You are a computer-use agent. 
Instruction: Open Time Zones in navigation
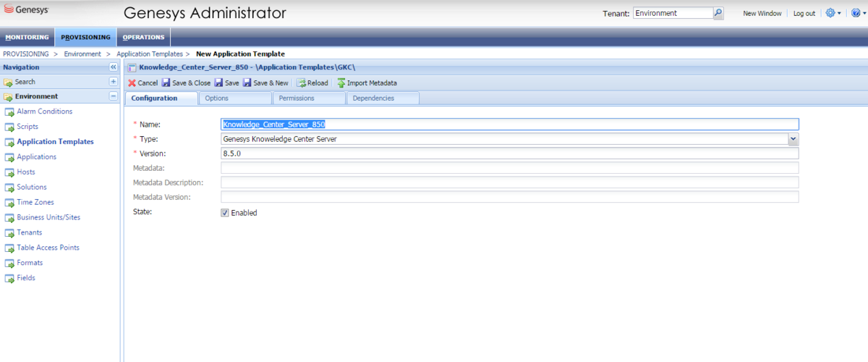(x=35, y=203)
